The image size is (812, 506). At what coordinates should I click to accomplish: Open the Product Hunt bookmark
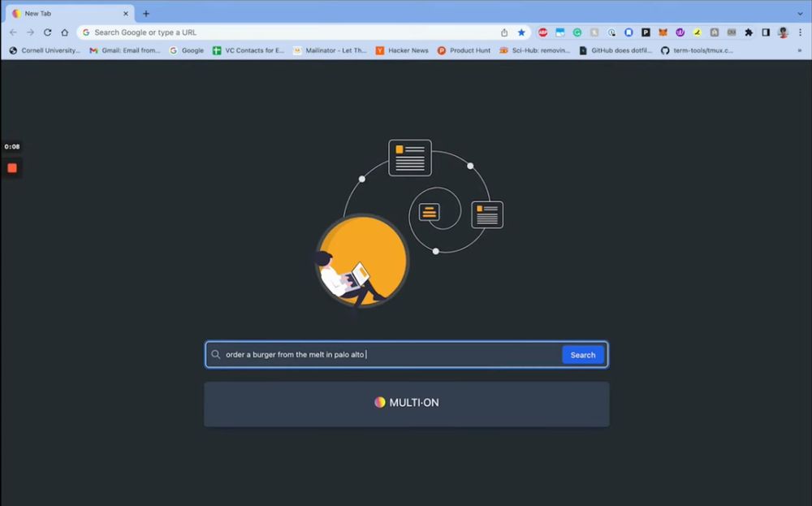click(x=464, y=50)
